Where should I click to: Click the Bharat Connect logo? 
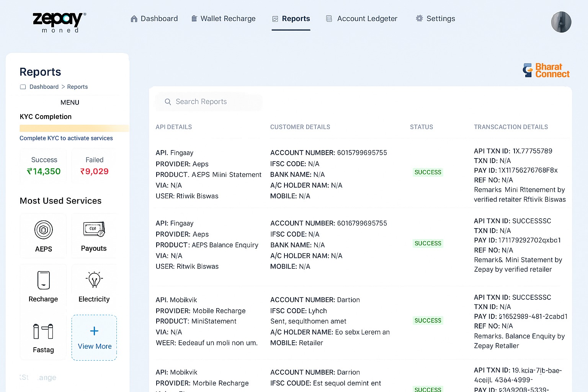coord(546,70)
